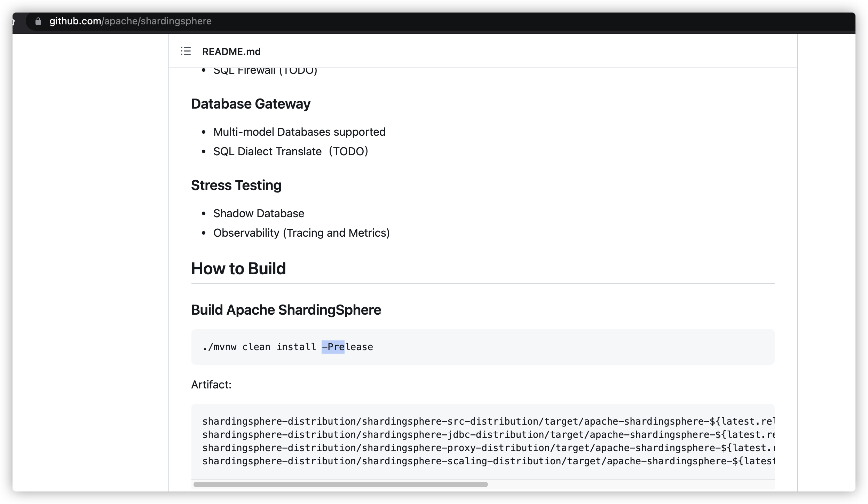
Task: Click the lock icon in address bar
Action: click(x=38, y=21)
